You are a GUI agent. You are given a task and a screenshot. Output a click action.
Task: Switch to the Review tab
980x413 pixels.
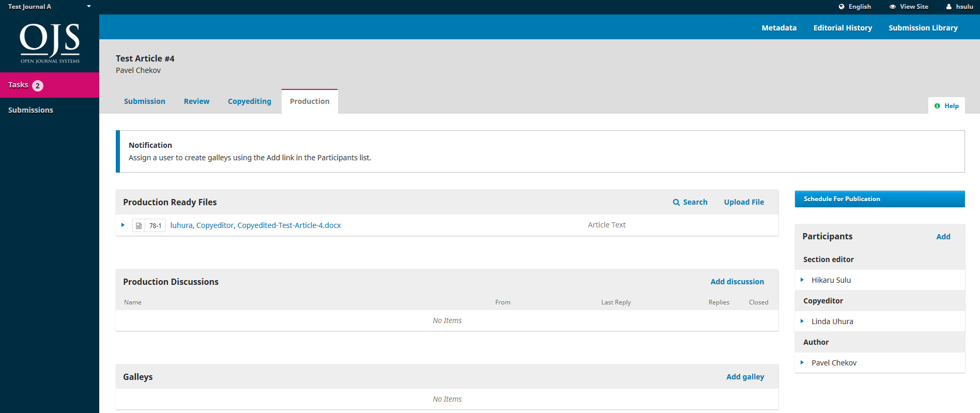196,101
